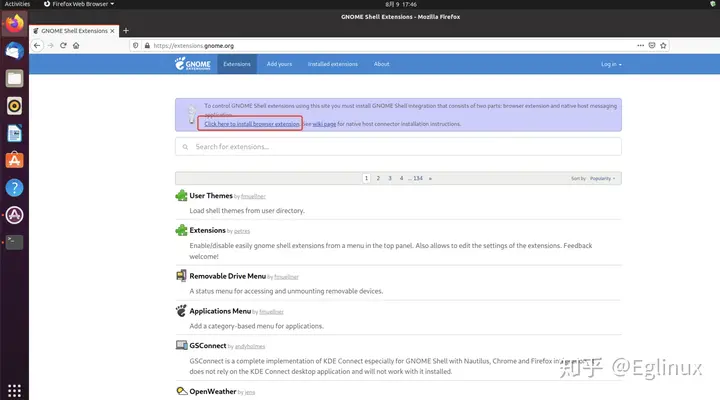
Task: Open the clock and calendar panel
Action: pos(401,4)
